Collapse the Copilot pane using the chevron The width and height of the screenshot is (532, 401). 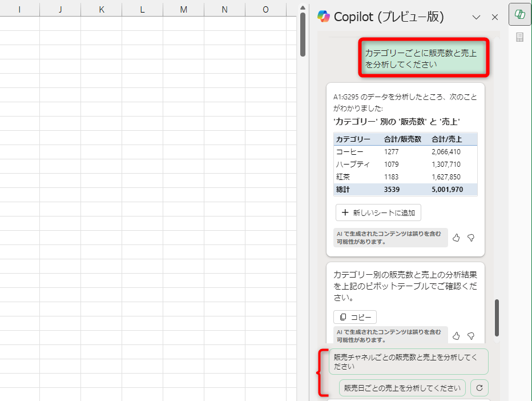click(476, 17)
